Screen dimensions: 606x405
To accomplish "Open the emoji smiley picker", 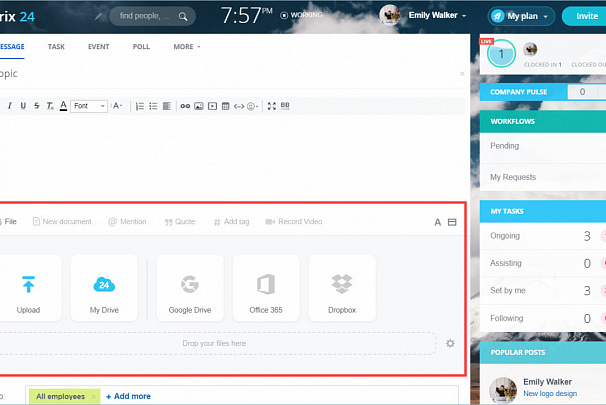I will [252, 106].
